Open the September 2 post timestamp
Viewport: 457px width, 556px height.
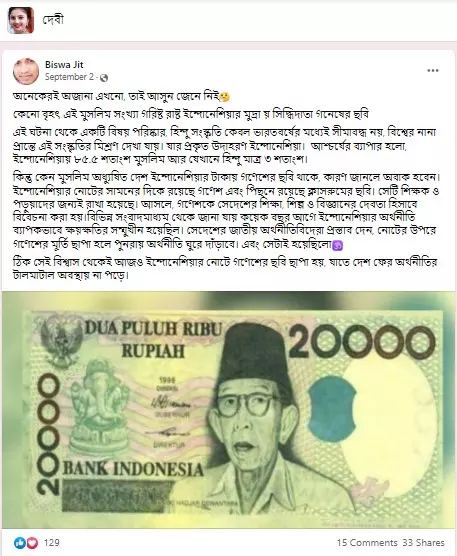[x=69, y=77]
